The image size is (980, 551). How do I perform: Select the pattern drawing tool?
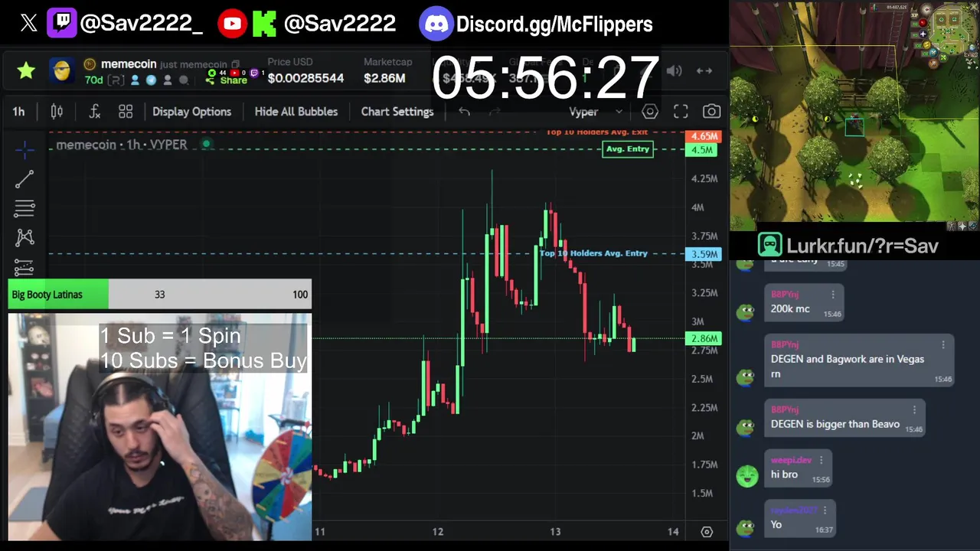tap(24, 238)
